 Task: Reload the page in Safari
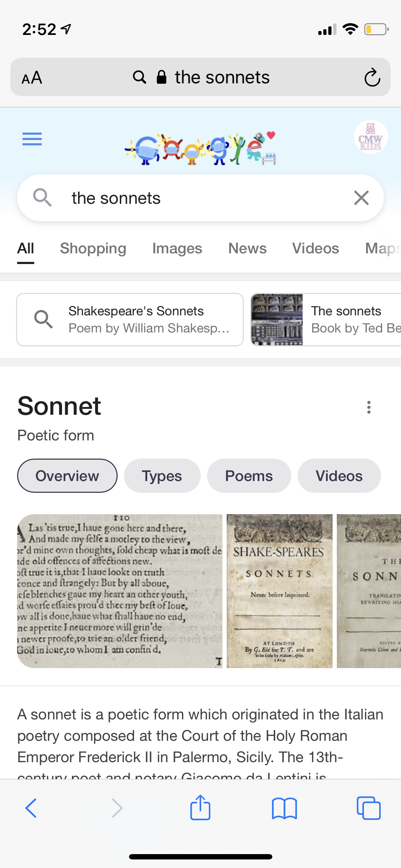coord(372,77)
